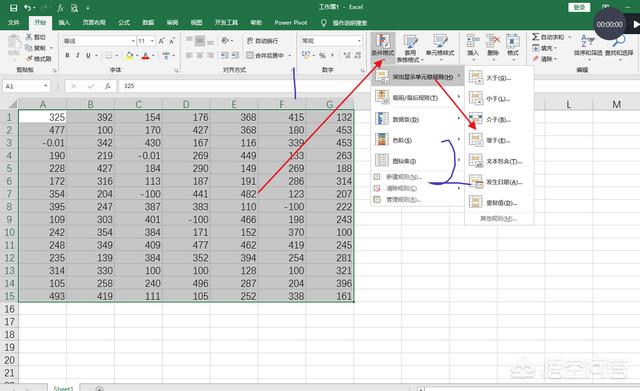Increase font size with larger A icon
The width and height of the screenshot is (640, 391).
coord(162,41)
